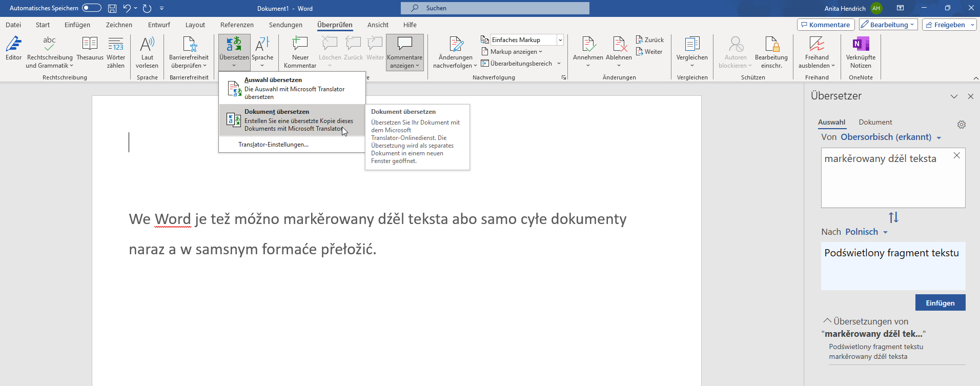Click Kommentare anzeigen button
This screenshot has width=980, height=386.
click(405, 52)
